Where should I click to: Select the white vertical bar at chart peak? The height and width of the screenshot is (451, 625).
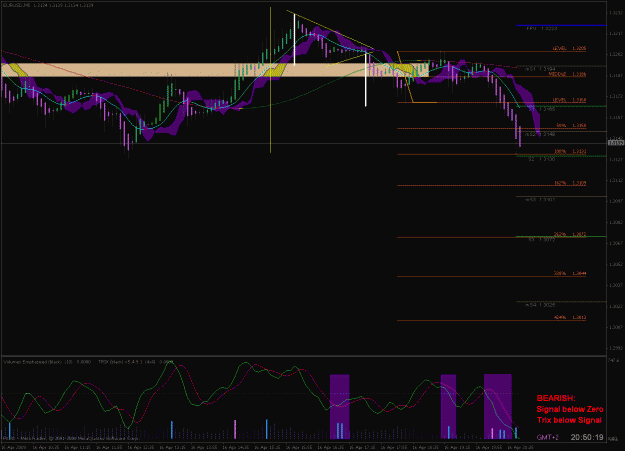[295, 39]
